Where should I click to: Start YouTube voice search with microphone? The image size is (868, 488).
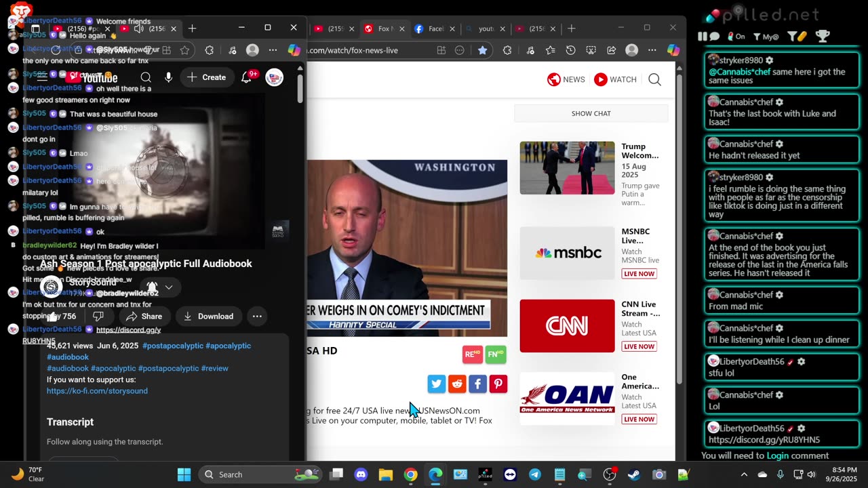tap(168, 77)
